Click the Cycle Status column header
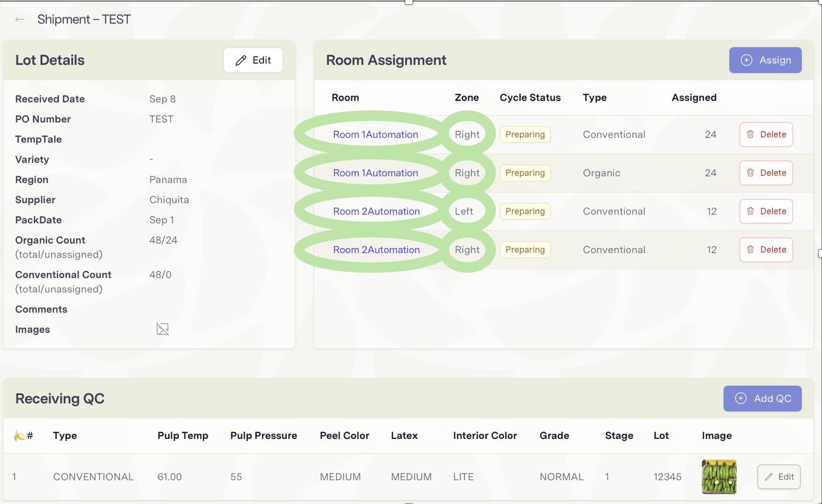The height and width of the screenshot is (504, 822). [x=530, y=97]
